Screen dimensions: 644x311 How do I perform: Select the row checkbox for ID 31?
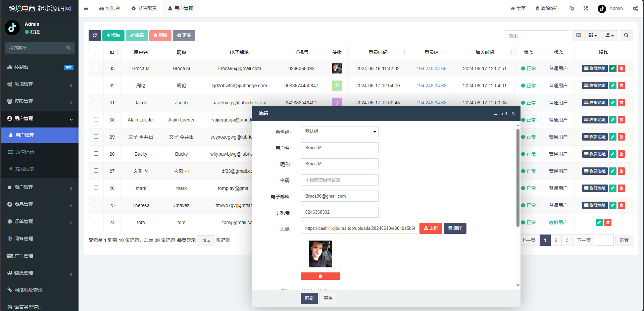tap(96, 102)
